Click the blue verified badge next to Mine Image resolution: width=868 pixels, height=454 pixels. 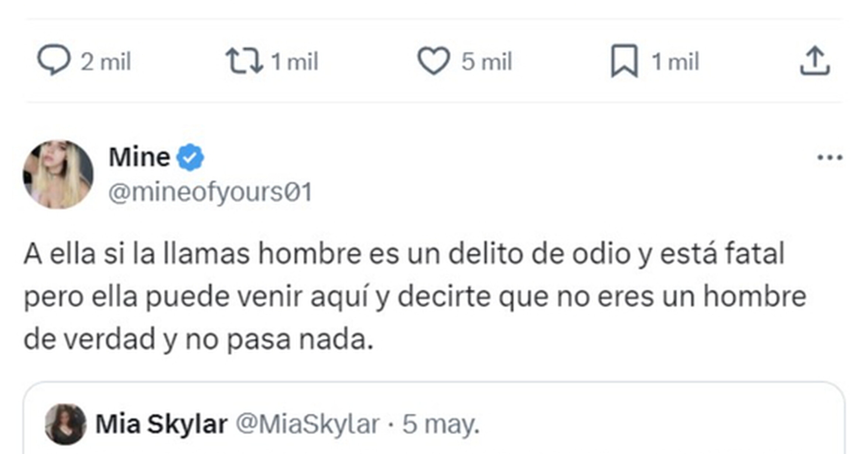[190, 158]
